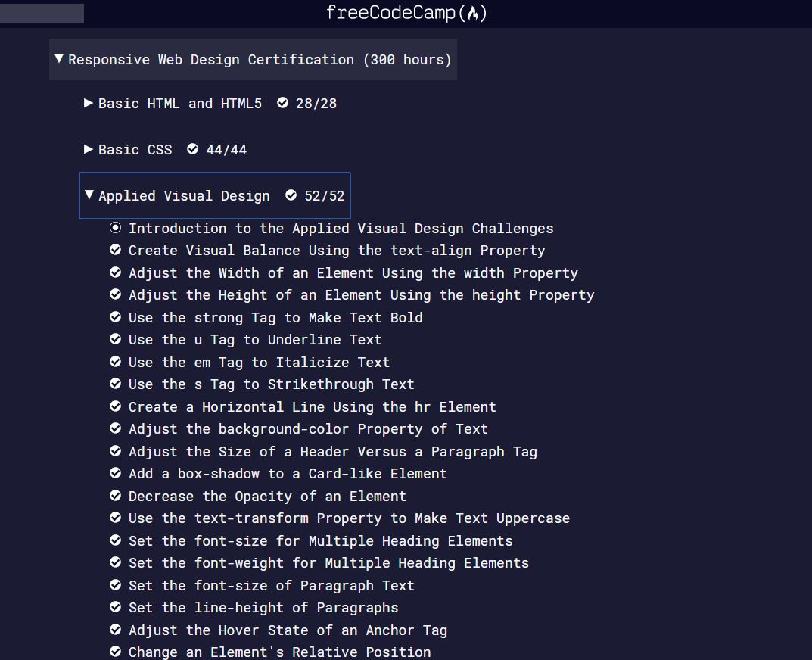Image resolution: width=812 pixels, height=660 pixels.
Task: Click checkmark next to text-align Property challenge
Action: point(116,250)
